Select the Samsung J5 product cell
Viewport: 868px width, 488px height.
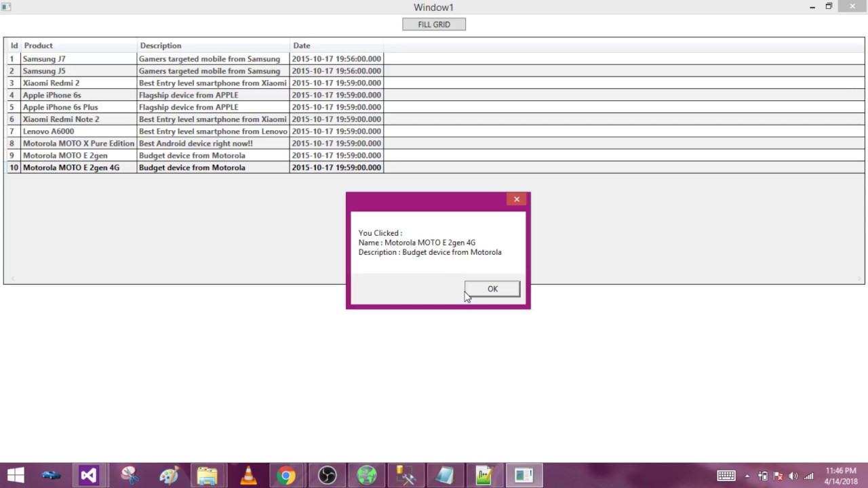(x=79, y=71)
